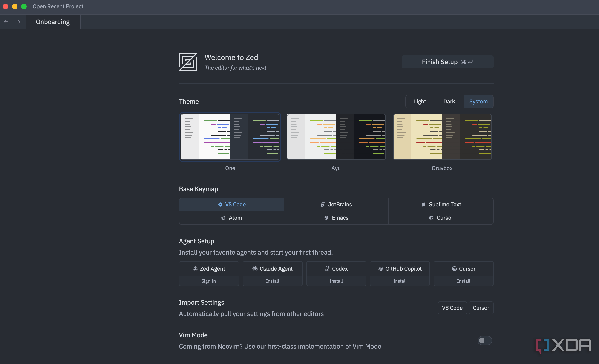The height and width of the screenshot is (364, 599).
Task: Click the Claude Agent starburst icon
Action: coord(255,269)
